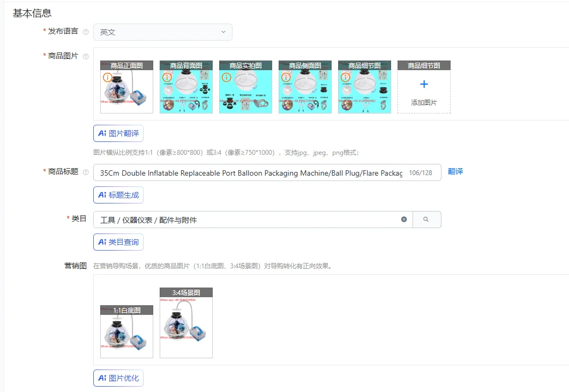Click the AI 图片优化 button
This screenshot has width=569, height=392.
coord(118,378)
